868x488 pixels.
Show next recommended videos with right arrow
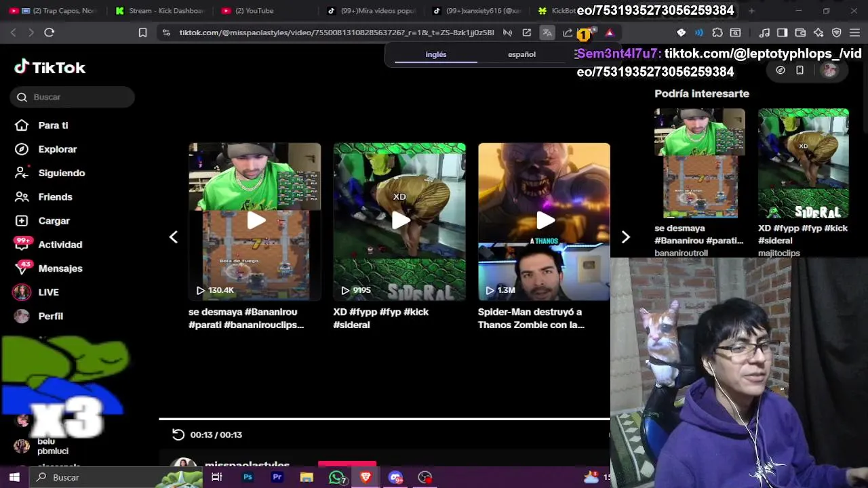coord(625,237)
